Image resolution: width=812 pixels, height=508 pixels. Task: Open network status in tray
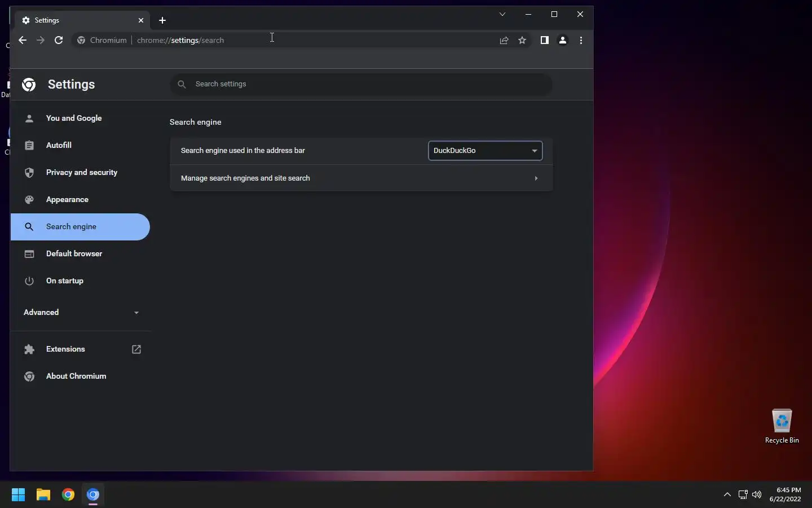(x=743, y=495)
